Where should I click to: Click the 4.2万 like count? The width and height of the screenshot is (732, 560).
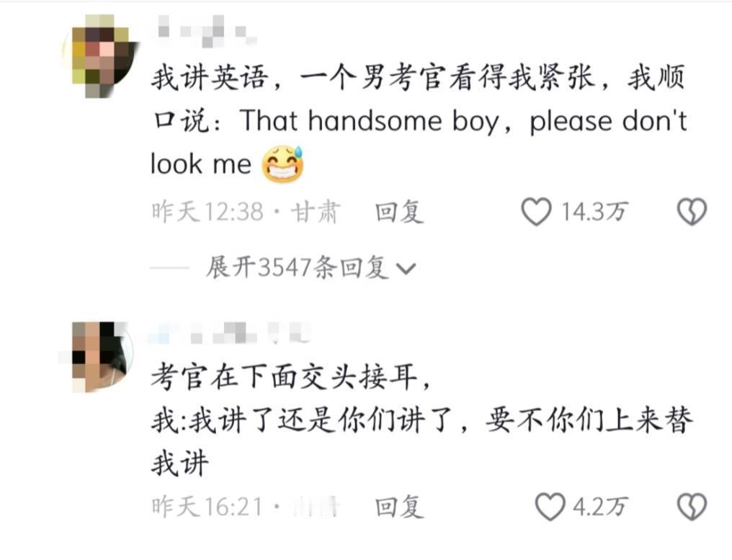(x=600, y=507)
